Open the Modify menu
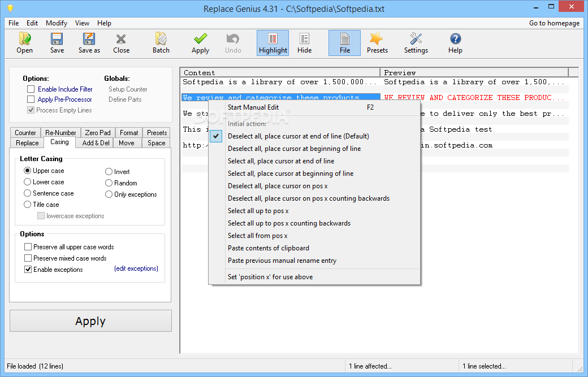 (x=57, y=23)
